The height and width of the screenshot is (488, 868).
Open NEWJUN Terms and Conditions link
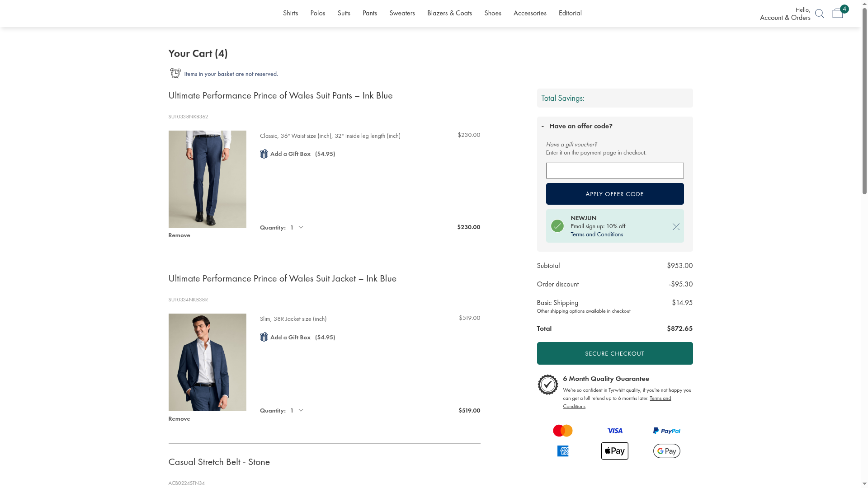coord(596,234)
